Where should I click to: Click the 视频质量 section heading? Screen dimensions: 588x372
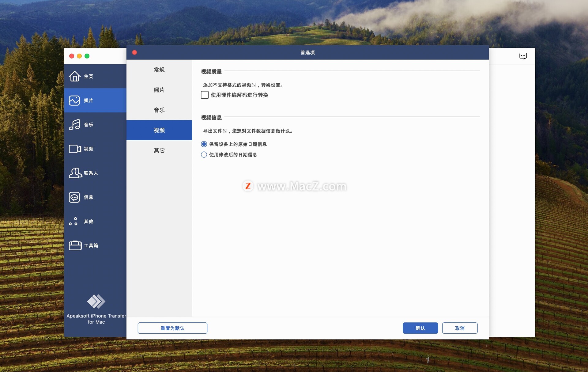(211, 72)
